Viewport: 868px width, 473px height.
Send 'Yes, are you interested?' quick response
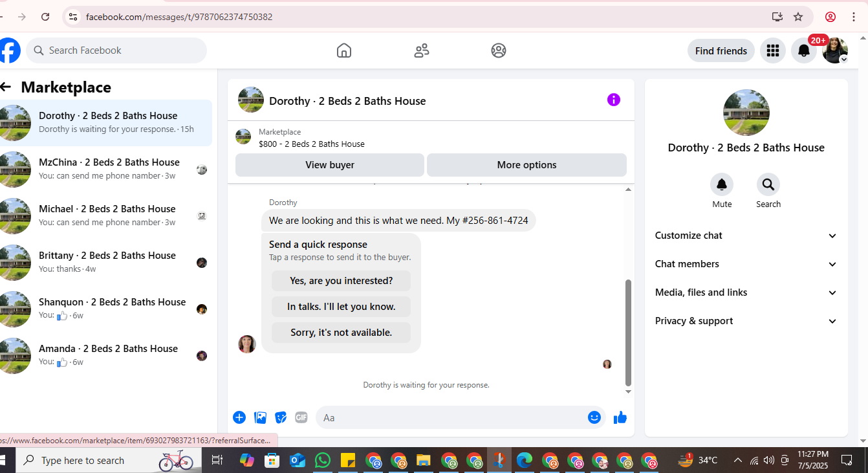tap(341, 281)
